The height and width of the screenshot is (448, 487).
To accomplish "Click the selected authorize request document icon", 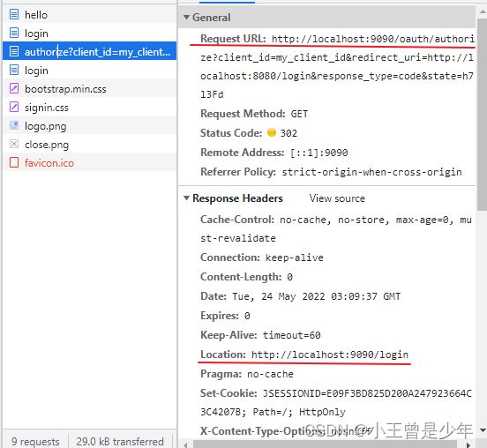I will coord(14,51).
